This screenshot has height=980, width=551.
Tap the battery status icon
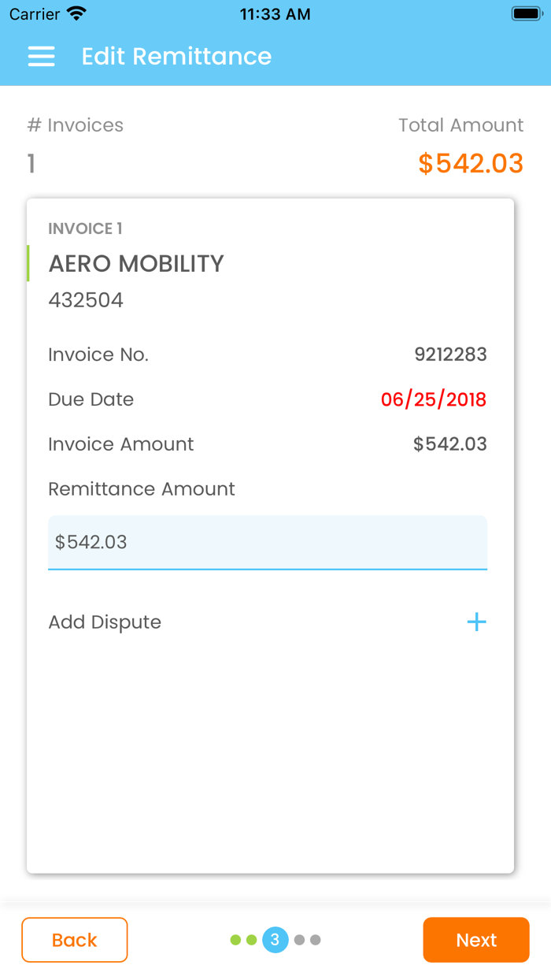pos(525,14)
